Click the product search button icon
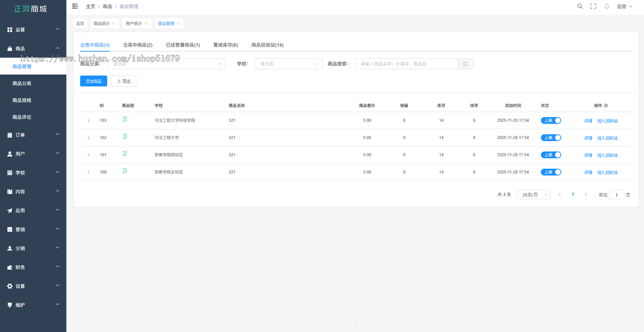The image size is (644, 332). (x=465, y=64)
